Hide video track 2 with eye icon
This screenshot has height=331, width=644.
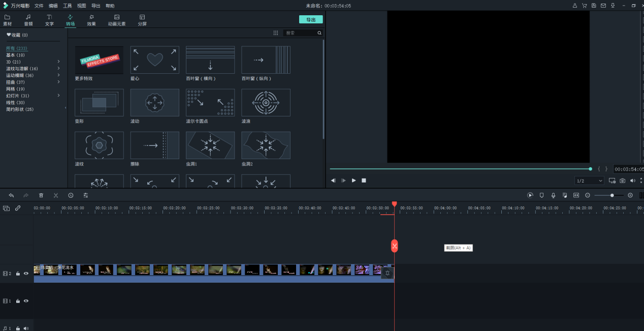point(26,274)
